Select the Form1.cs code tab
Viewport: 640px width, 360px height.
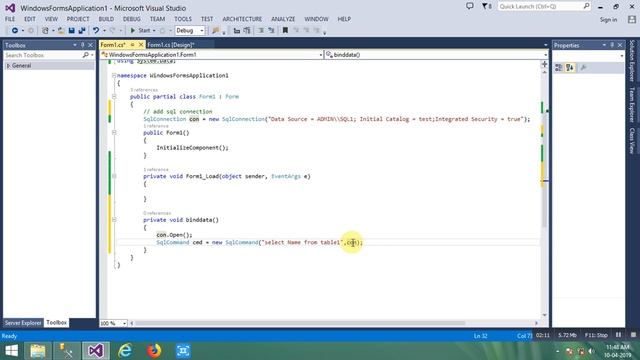tap(113, 45)
